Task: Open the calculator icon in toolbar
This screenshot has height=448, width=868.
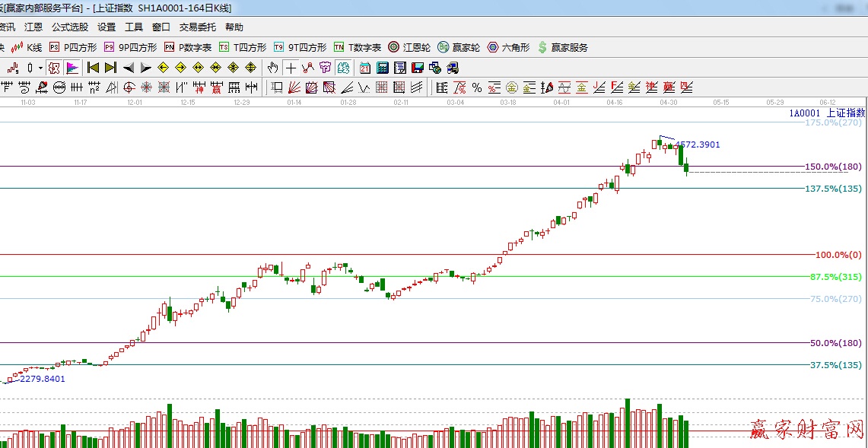Action: [383, 68]
